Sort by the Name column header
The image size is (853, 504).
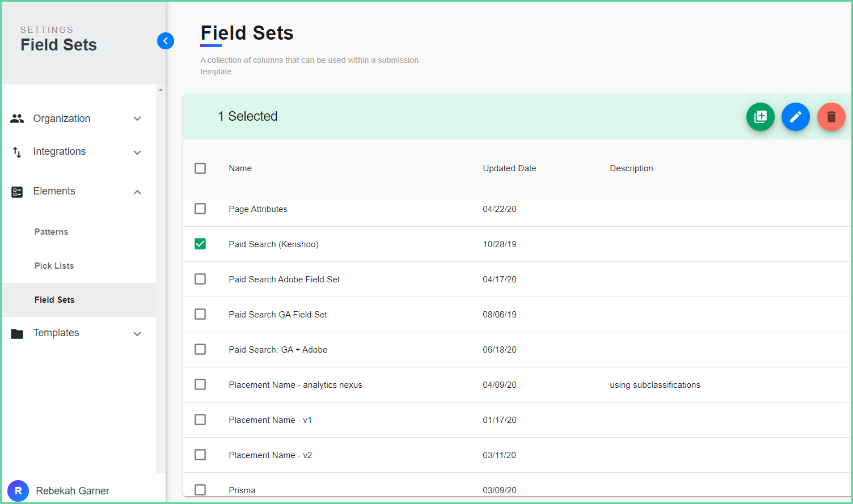240,168
